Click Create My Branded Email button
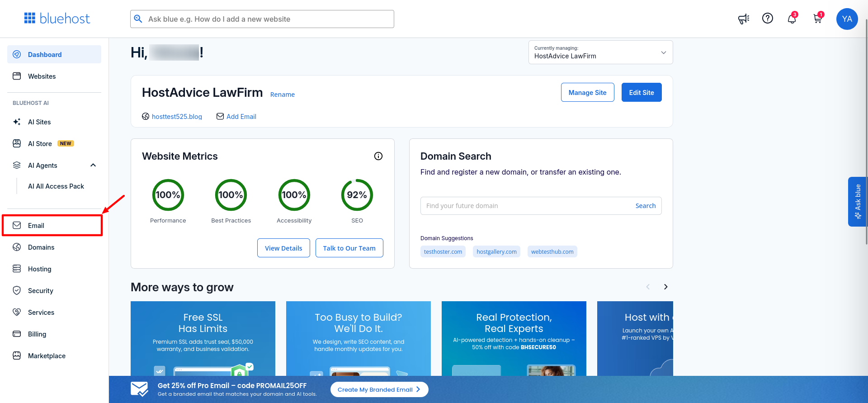This screenshot has width=868, height=403. tap(379, 389)
